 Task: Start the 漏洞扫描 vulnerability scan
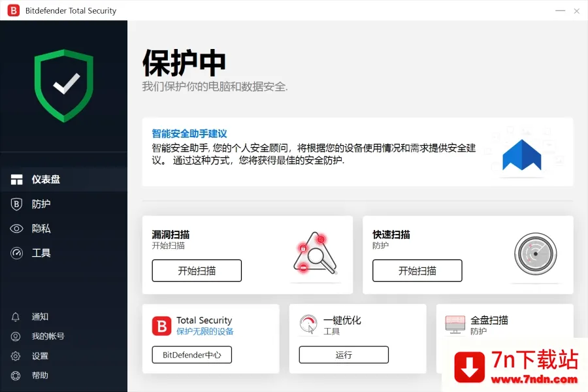point(197,270)
